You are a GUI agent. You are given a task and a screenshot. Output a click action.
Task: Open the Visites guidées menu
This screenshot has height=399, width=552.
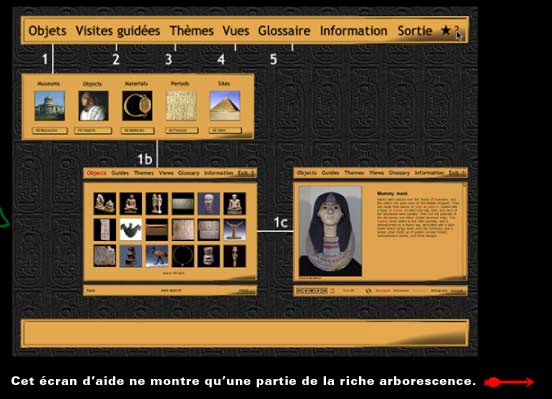[118, 31]
